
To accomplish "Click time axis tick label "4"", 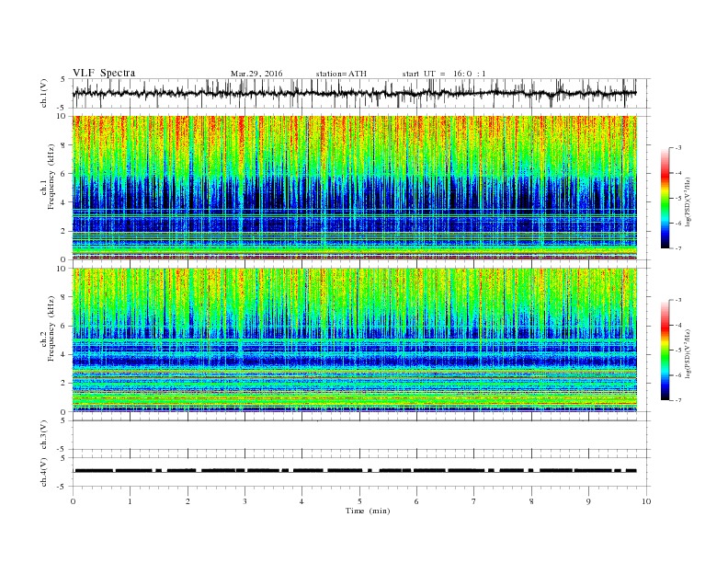I will 301,501.
